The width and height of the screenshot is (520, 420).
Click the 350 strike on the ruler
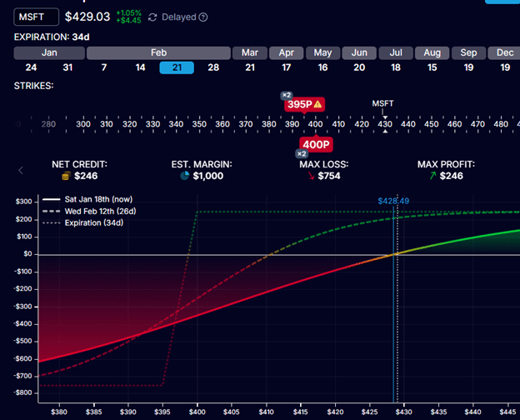tap(199, 124)
